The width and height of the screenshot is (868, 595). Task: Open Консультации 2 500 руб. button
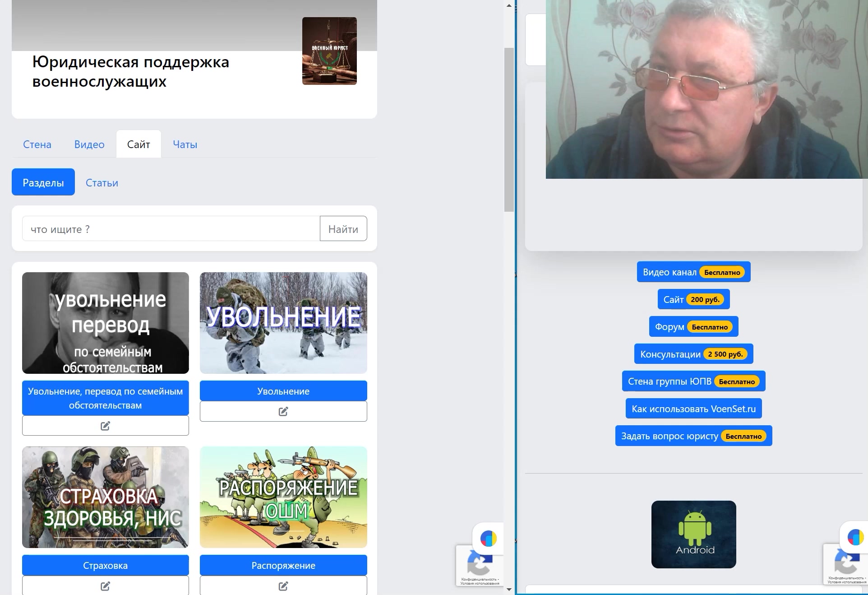693,354
